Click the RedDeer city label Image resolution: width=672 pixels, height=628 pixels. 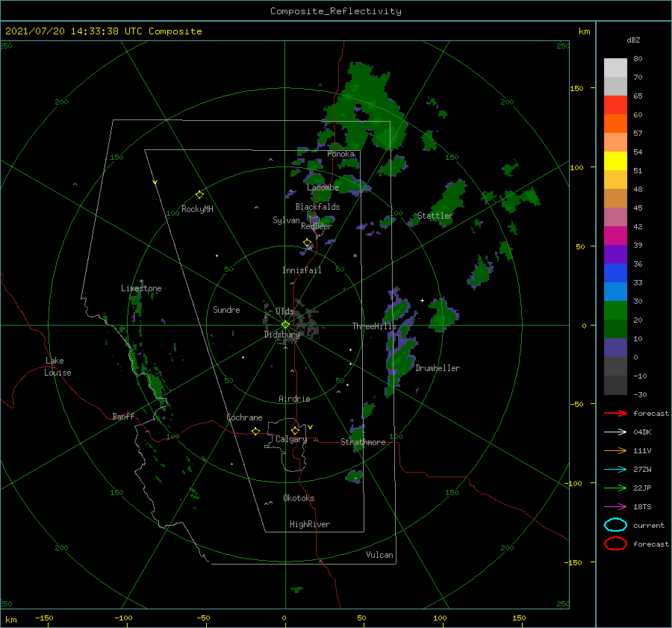point(317,226)
